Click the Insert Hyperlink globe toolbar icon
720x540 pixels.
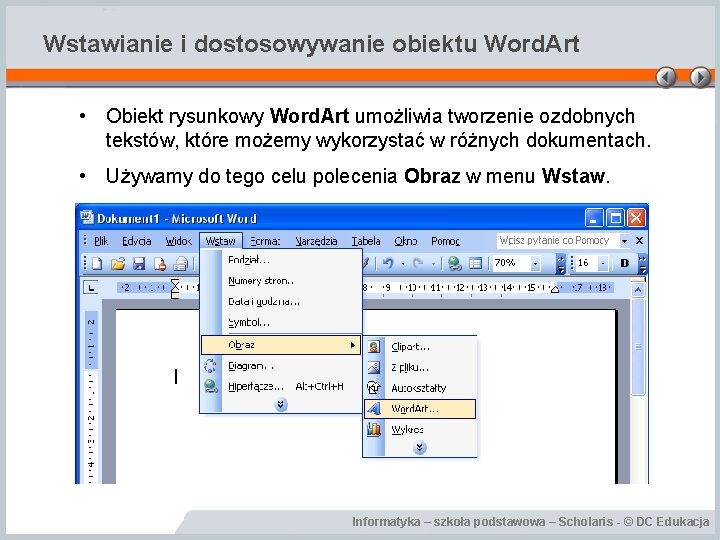click(455, 263)
